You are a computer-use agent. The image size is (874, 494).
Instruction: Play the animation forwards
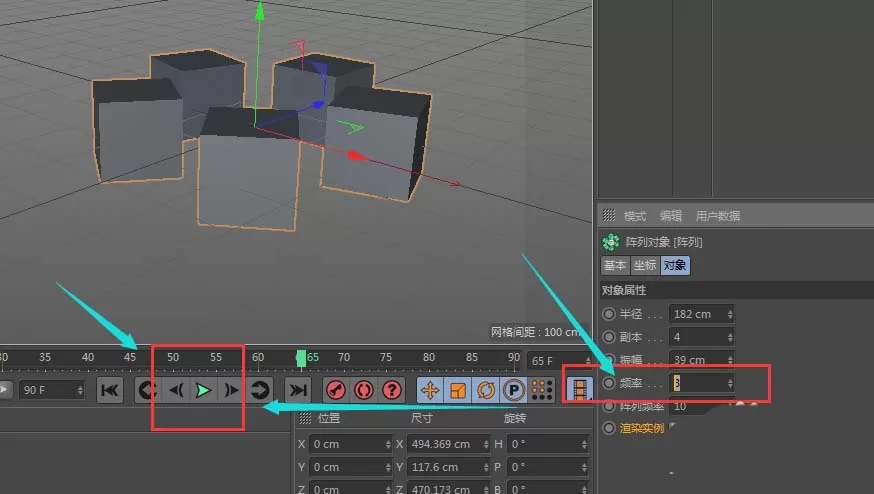tap(203, 390)
